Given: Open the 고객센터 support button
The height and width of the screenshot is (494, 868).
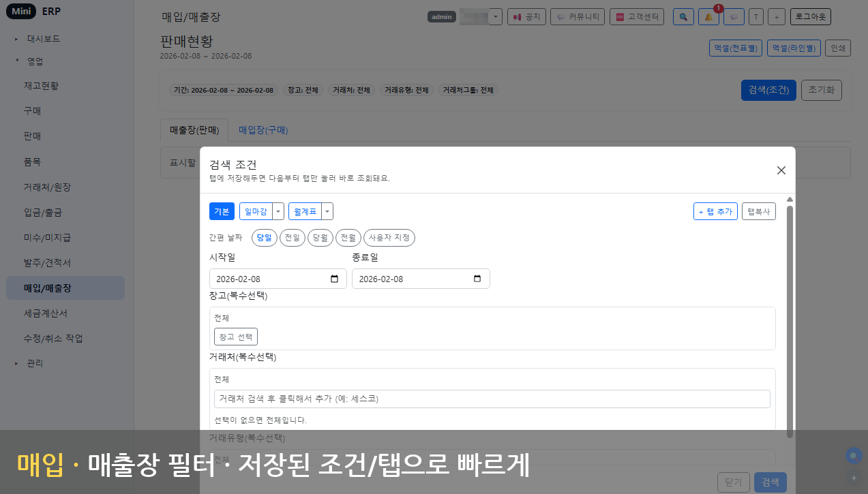Looking at the screenshot, I should [637, 17].
